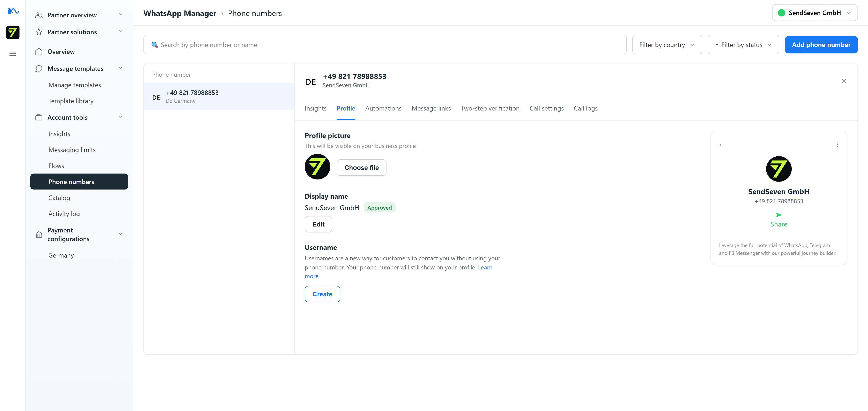Viewport: 868px width, 411px height.
Task: Open the Message links tab
Action: coord(431,108)
